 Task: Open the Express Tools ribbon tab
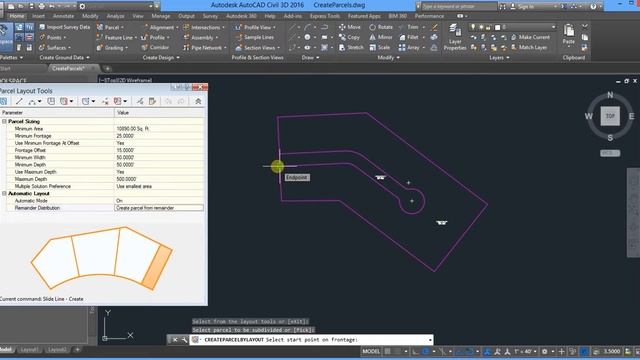click(x=324, y=16)
